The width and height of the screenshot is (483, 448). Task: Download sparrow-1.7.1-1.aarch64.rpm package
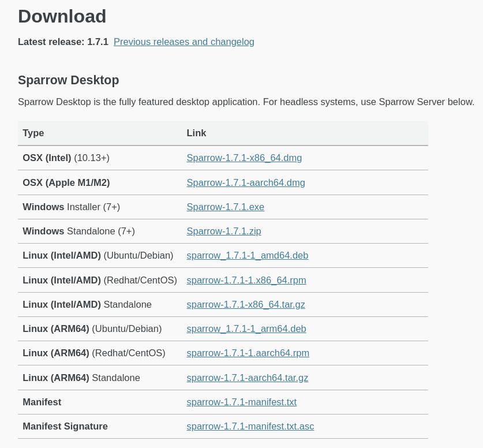(x=248, y=353)
